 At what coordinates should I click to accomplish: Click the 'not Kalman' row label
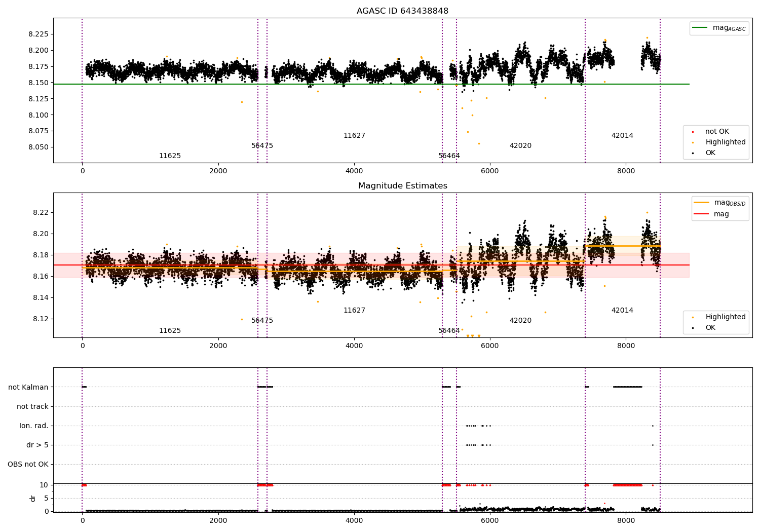[x=28, y=388]
